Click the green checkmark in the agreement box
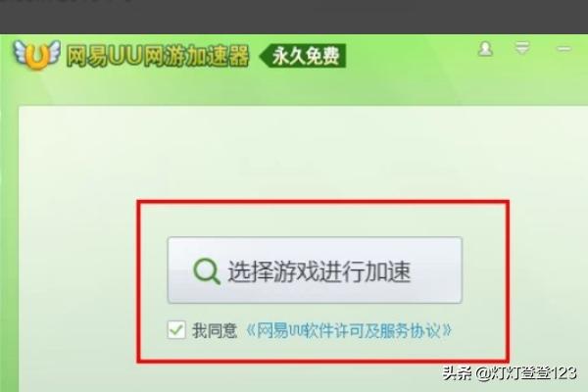 coord(176,330)
